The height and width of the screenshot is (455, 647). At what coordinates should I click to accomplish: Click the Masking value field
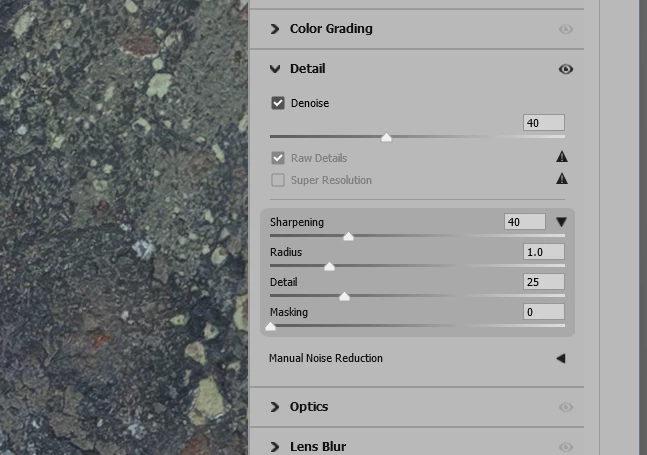(x=544, y=312)
